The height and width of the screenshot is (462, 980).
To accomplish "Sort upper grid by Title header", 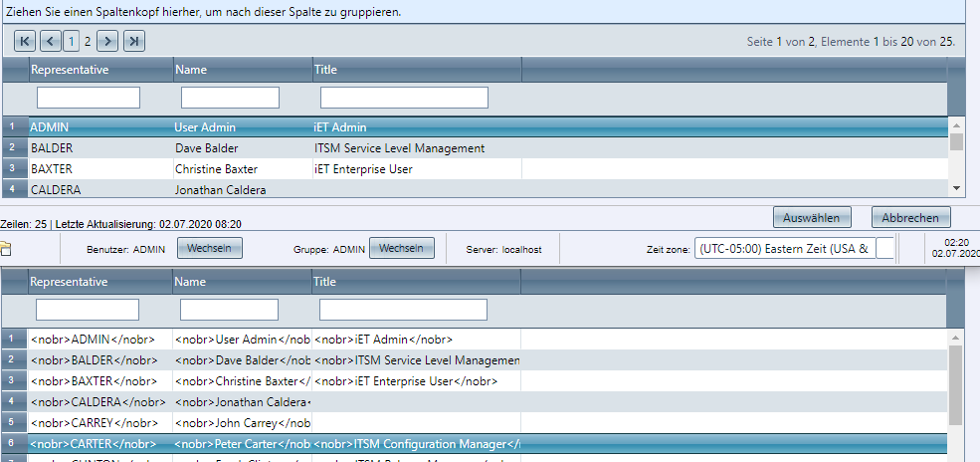I will click(x=417, y=70).
